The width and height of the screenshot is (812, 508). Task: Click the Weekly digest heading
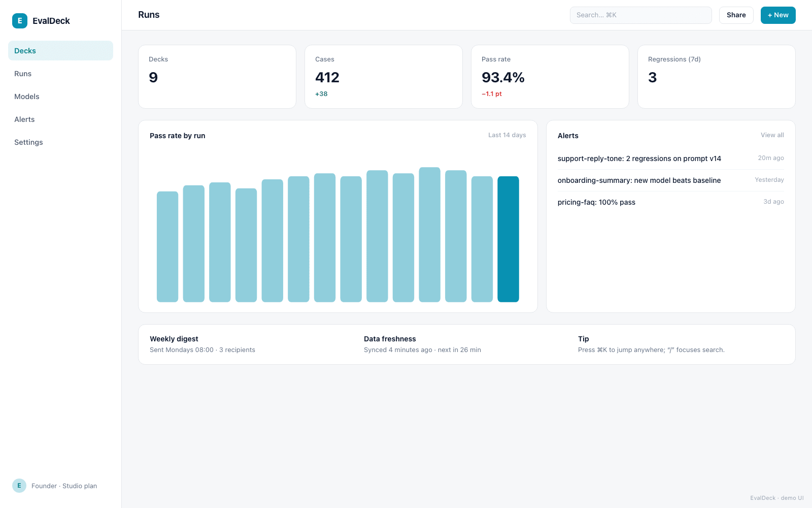[174, 339]
